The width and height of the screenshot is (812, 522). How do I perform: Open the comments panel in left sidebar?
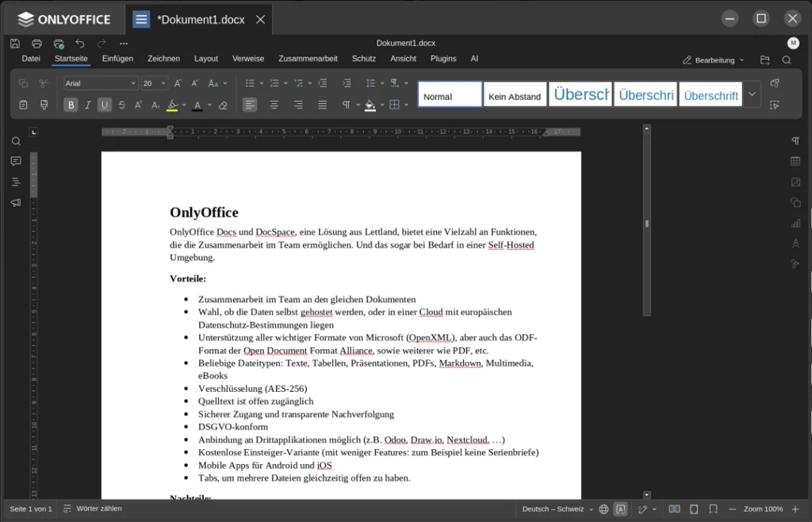pyautogui.click(x=16, y=162)
